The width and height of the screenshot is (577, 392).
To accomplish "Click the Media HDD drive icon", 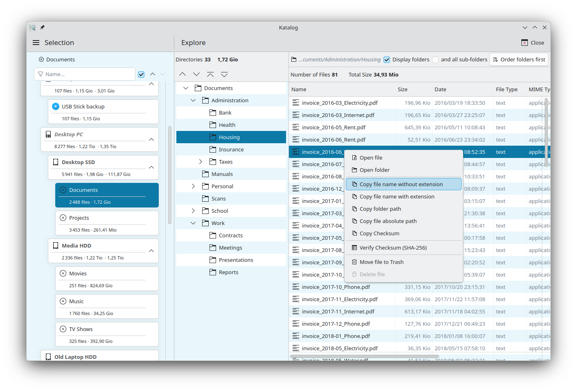I will [x=56, y=246].
